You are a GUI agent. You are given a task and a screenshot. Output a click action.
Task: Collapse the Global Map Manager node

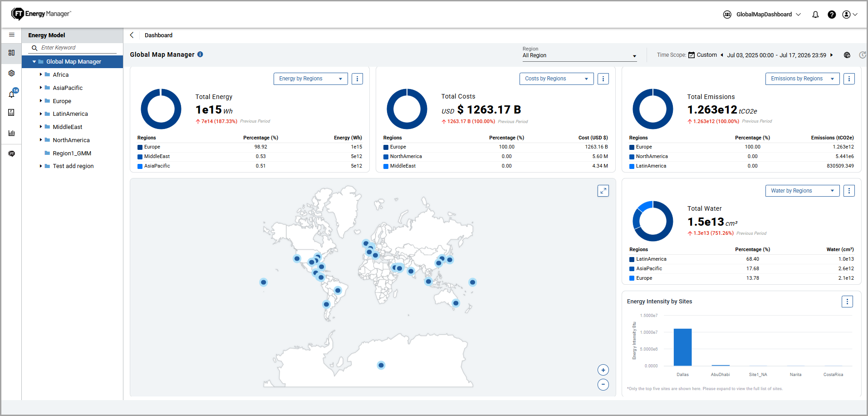coord(34,62)
